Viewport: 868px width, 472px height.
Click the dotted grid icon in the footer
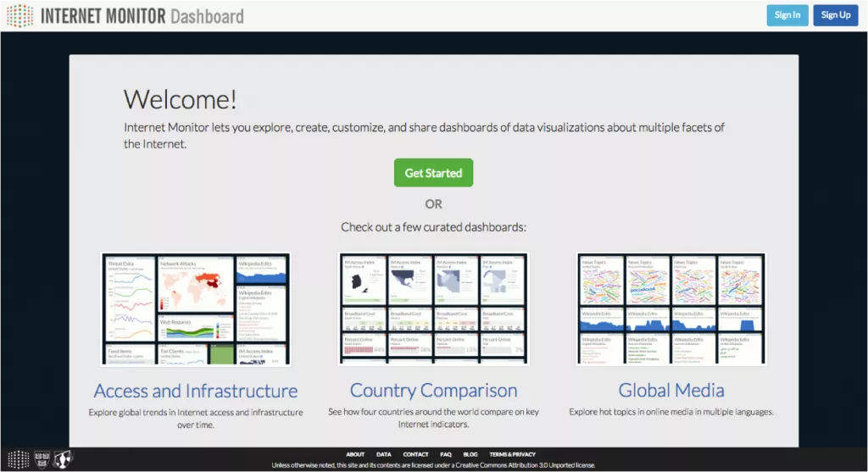click(x=19, y=459)
